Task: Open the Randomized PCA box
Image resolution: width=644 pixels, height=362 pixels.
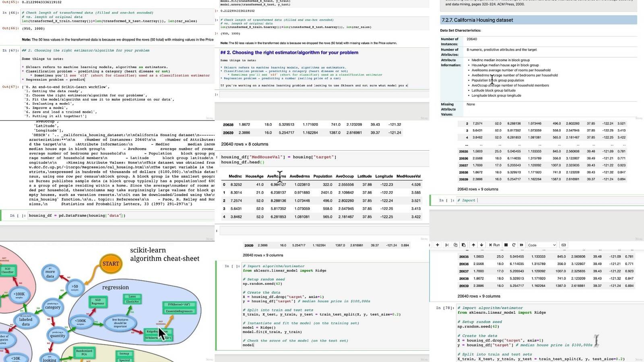Action: point(84,352)
